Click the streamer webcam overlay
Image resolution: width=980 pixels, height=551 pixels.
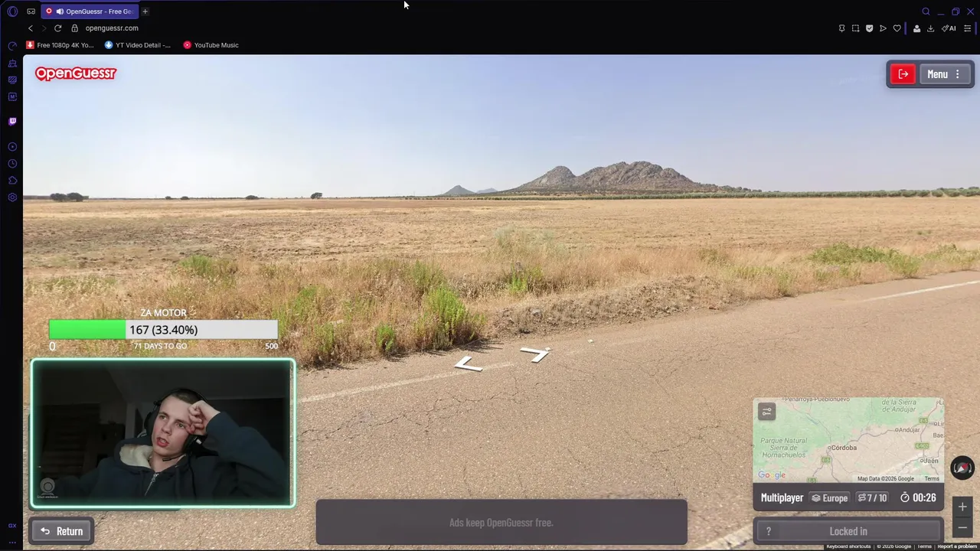(163, 433)
